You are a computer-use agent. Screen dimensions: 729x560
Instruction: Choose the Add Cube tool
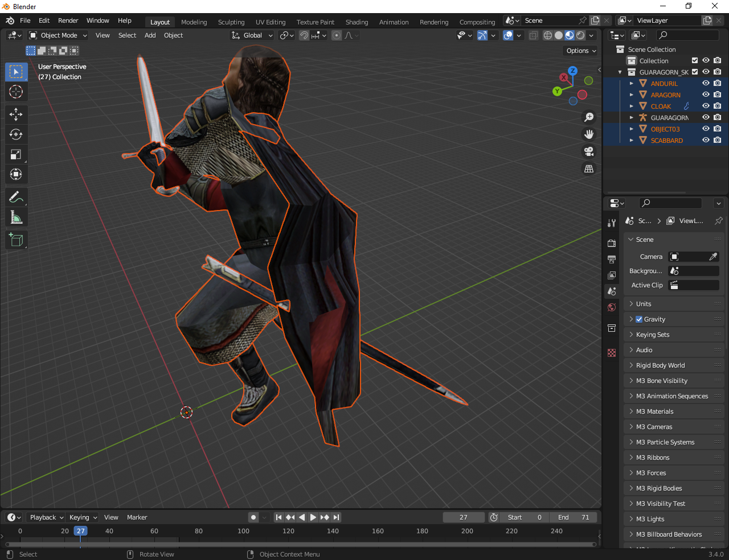click(x=16, y=240)
